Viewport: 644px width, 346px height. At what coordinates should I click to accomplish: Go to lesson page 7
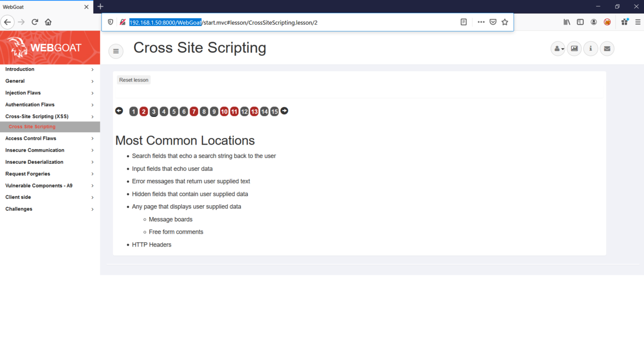point(194,112)
